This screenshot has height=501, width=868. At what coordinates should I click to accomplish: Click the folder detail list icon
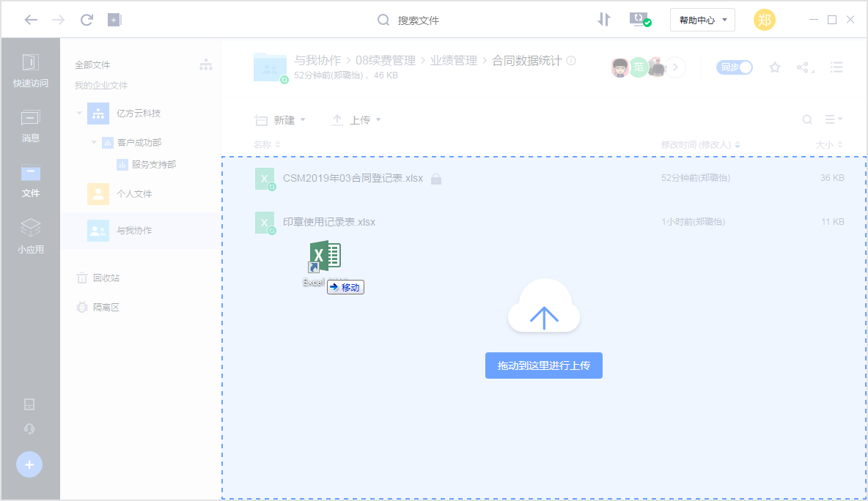click(836, 67)
